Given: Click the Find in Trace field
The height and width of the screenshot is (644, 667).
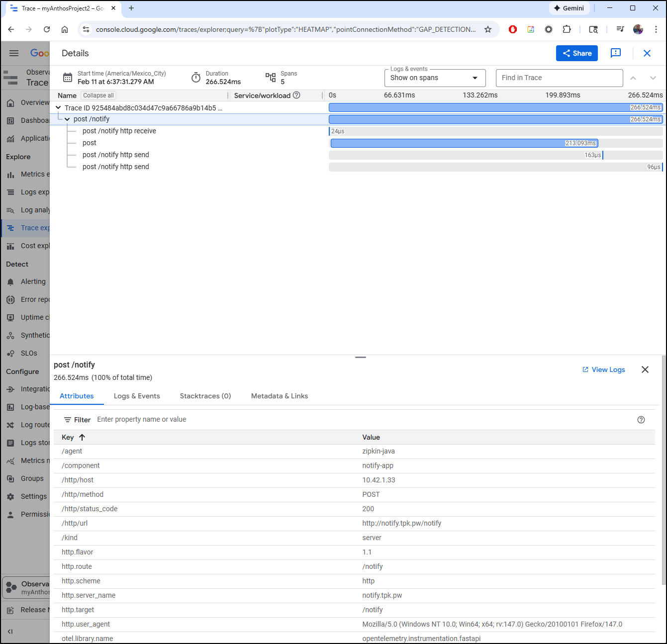Looking at the screenshot, I should (559, 78).
